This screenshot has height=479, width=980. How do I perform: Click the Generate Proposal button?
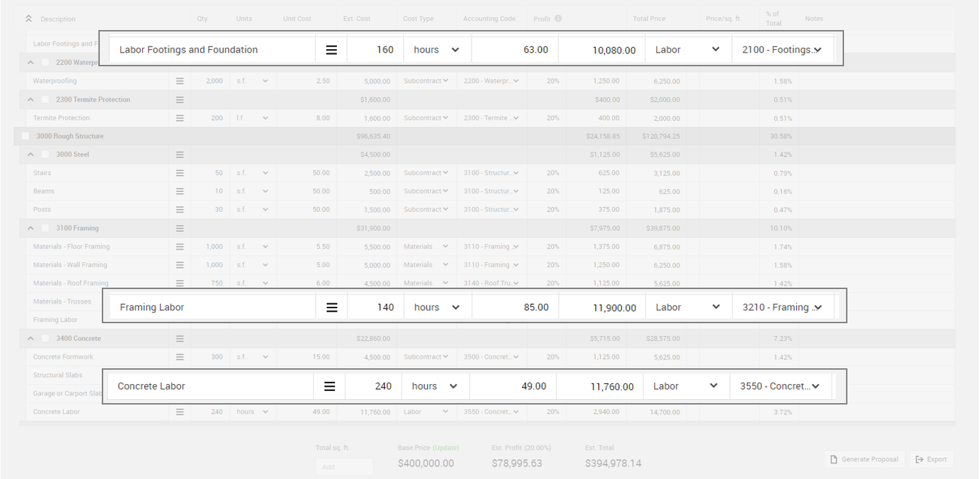(x=865, y=459)
